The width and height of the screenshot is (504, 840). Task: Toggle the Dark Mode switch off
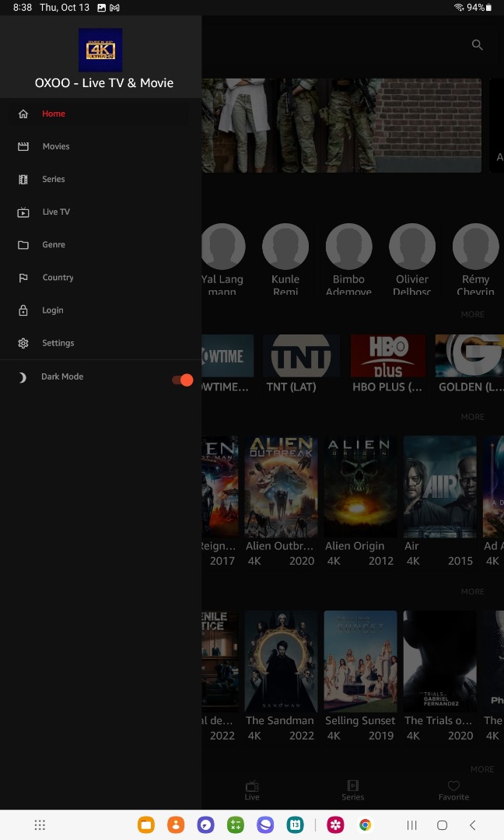point(182,380)
